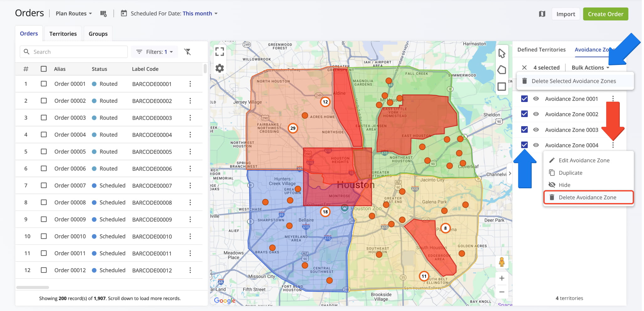The width and height of the screenshot is (644, 311).
Task: Open the Bulk Actions dropdown
Action: point(590,67)
